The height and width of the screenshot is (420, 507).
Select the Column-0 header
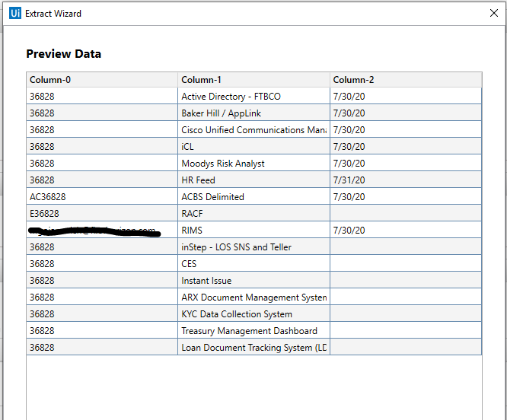tap(102, 80)
